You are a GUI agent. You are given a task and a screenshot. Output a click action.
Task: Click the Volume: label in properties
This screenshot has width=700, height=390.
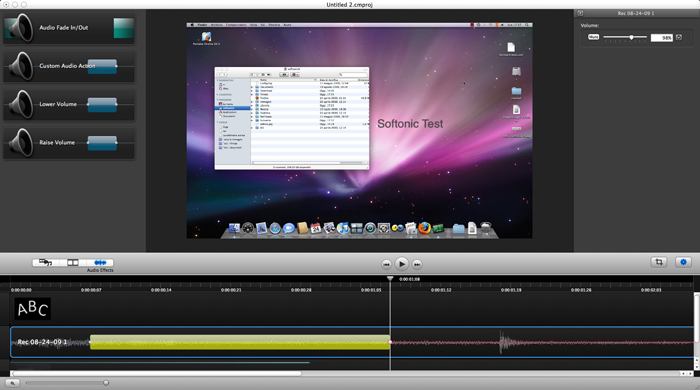tap(590, 25)
